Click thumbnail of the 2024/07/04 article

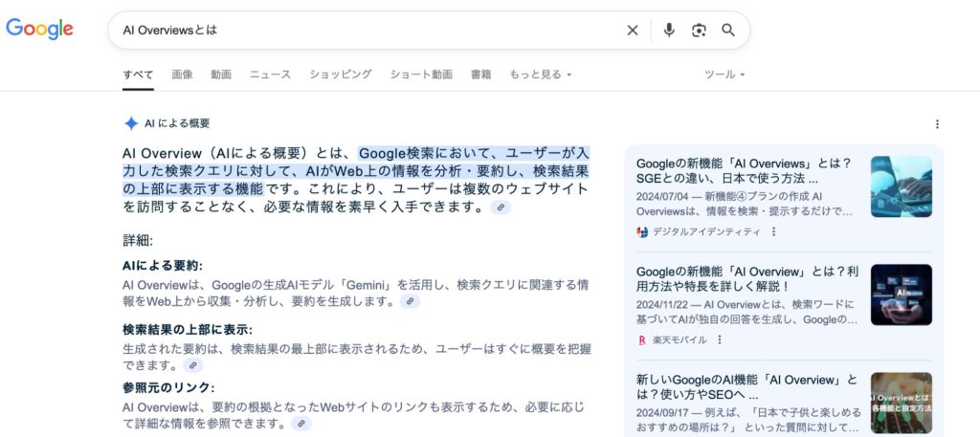click(x=902, y=186)
